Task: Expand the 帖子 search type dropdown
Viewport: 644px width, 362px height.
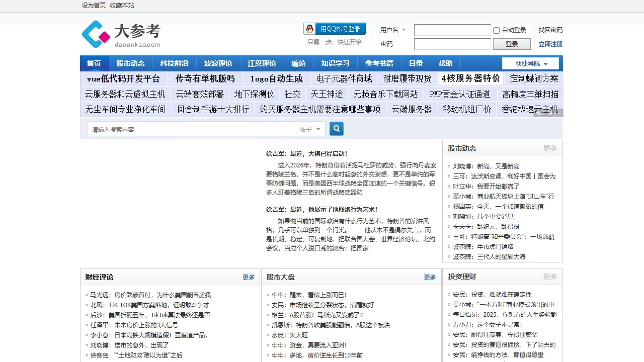Action: tap(310, 129)
